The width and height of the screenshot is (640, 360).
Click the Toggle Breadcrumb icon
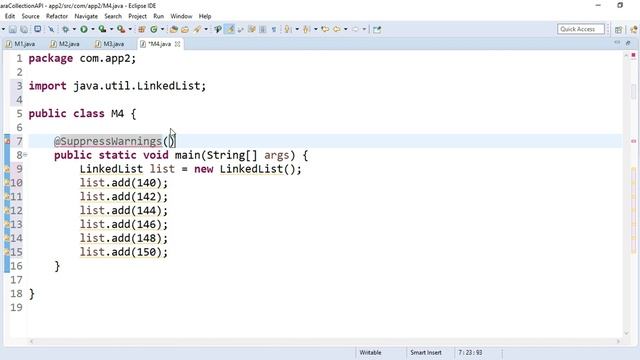point(218,29)
